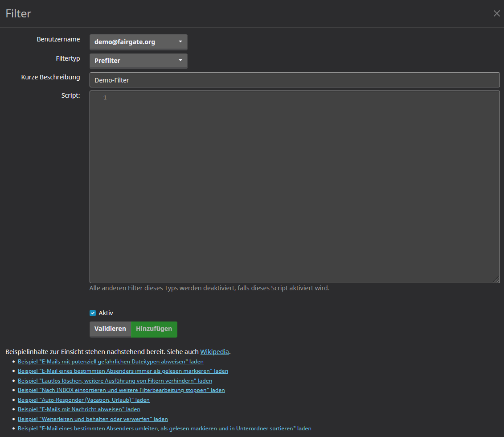
Task: Load example "Weiterleiten und behalten oder verwerfen"
Action: pos(93,419)
